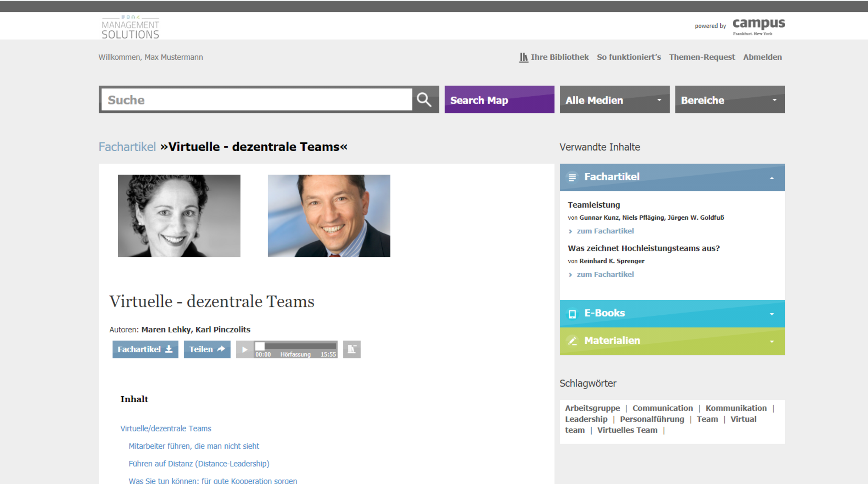This screenshot has width=868, height=484.
Task: Select the Arbeitsgruppe keyword
Action: coord(593,408)
